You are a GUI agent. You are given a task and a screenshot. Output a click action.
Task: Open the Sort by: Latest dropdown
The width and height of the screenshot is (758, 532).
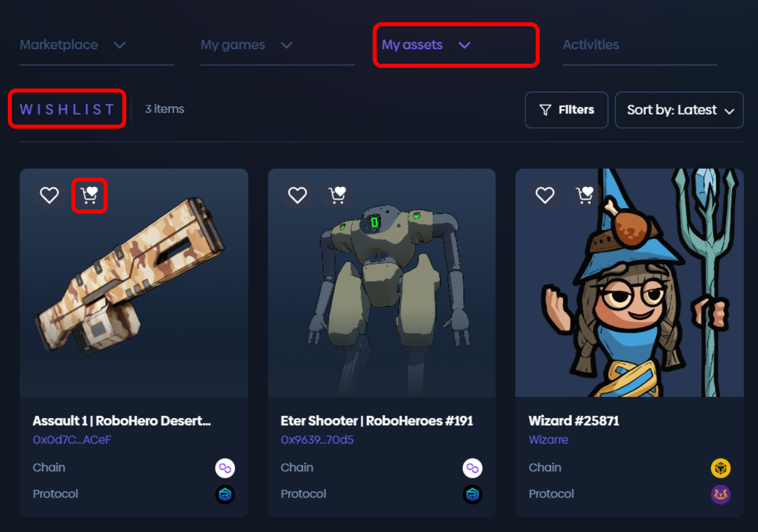click(x=679, y=110)
